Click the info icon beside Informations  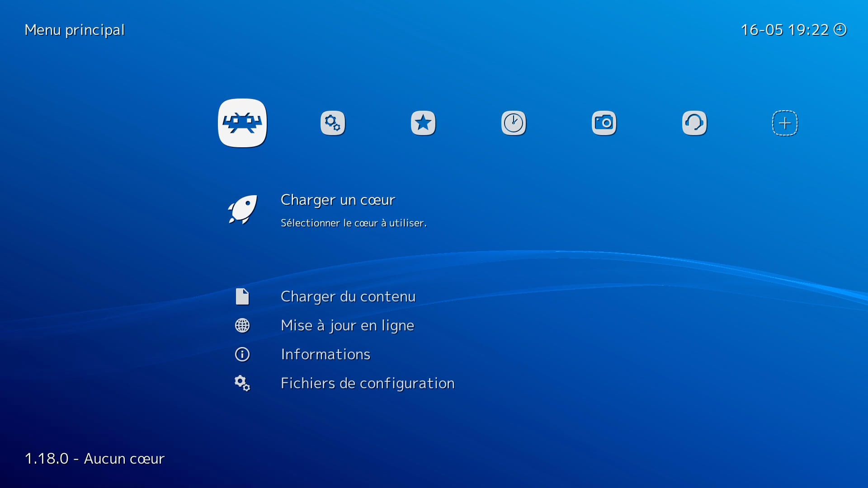tap(242, 354)
